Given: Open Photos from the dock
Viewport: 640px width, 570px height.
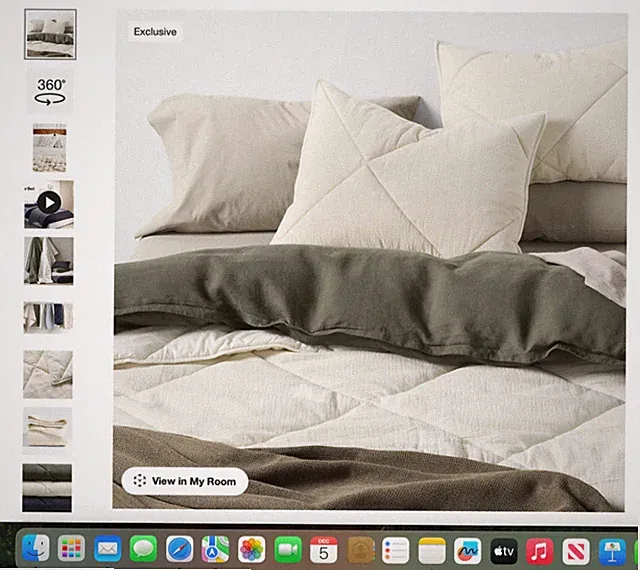Looking at the screenshot, I should [251, 550].
